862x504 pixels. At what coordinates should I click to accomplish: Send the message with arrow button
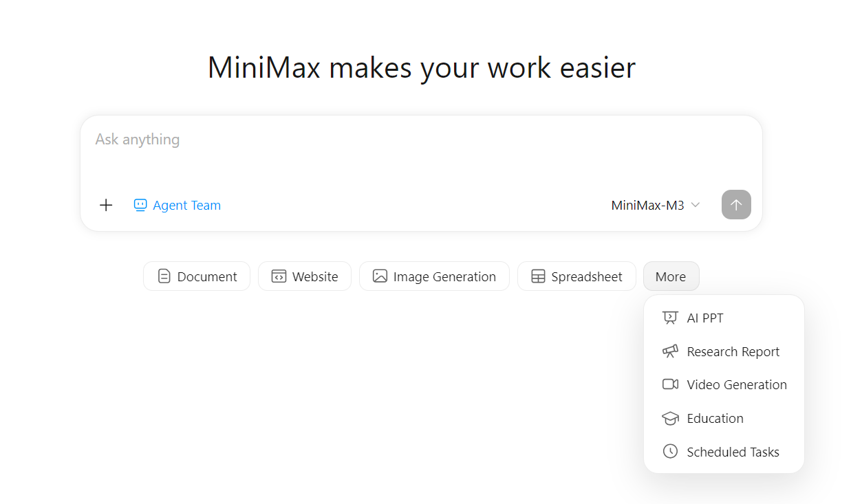pyautogui.click(x=736, y=205)
